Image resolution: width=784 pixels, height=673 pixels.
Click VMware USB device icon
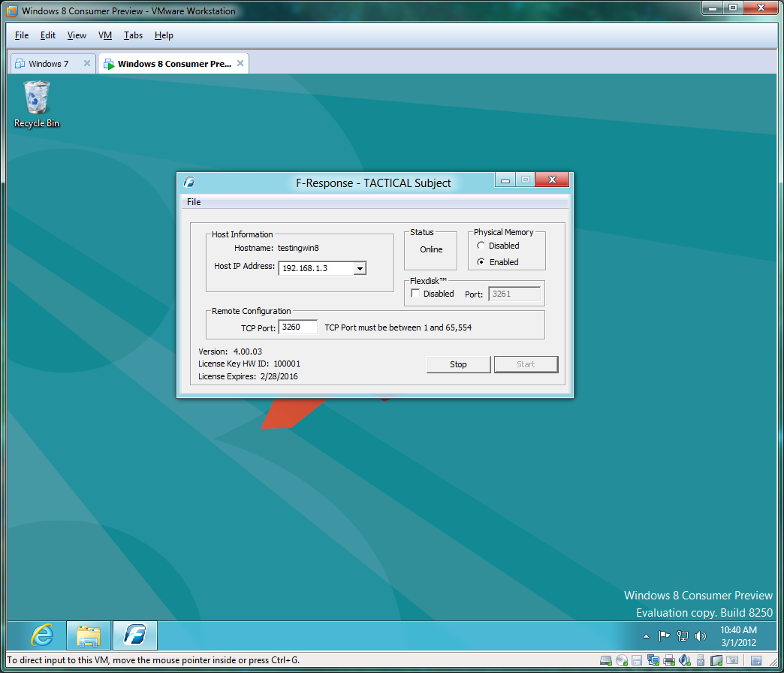(701, 660)
